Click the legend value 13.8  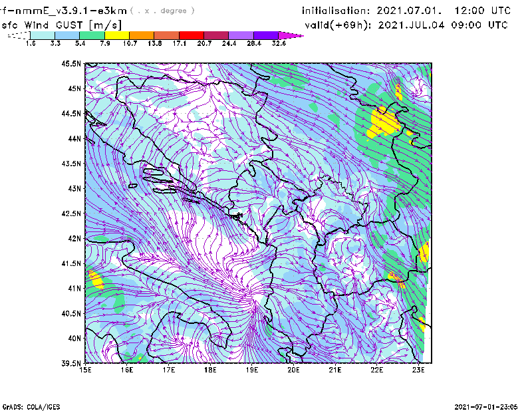pos(155,43)
